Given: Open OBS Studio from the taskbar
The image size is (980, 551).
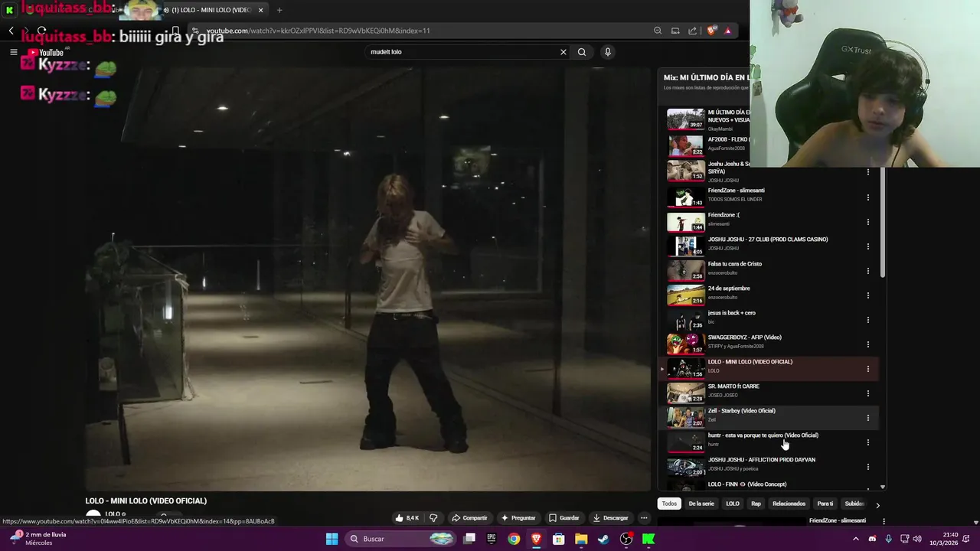Looking at the screenshot, I should (x=626, y=539).
